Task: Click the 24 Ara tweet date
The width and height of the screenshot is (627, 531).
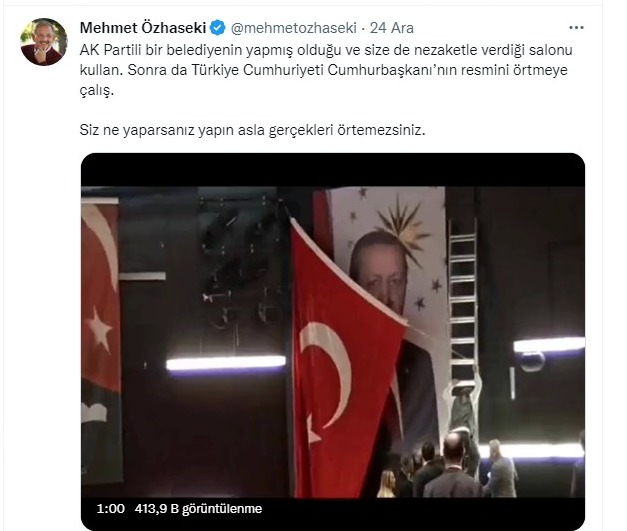Action: (x=391, y=28)
